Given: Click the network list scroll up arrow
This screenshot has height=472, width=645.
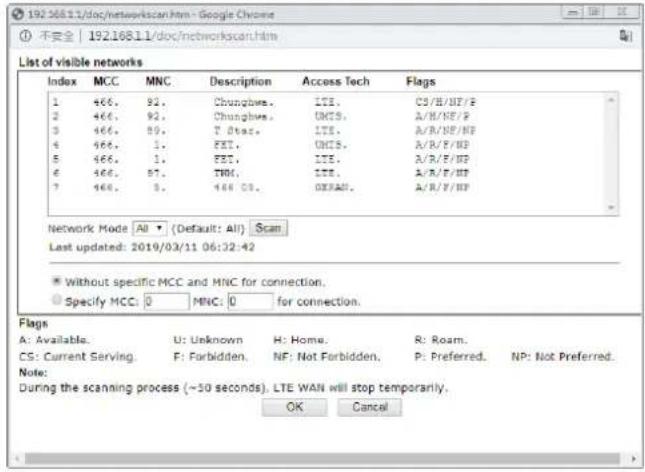Looking at the screenshot, I should (611, 100).
